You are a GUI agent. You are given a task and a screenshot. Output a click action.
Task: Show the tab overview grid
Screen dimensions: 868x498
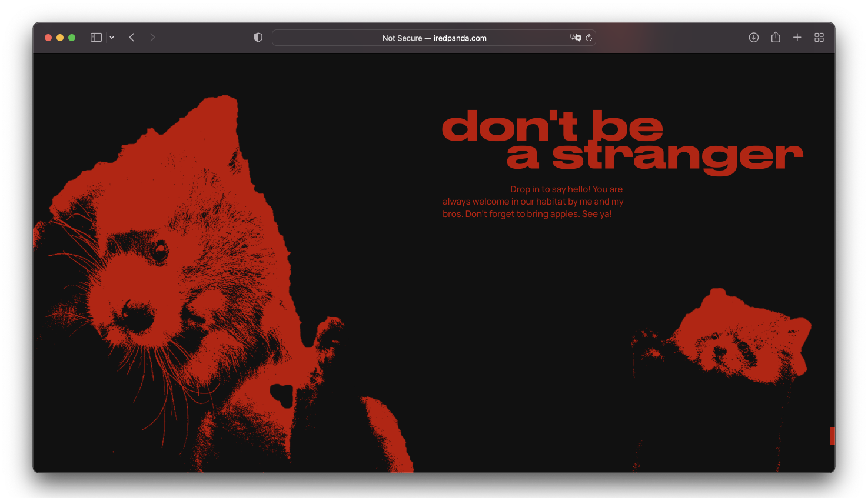819,38
